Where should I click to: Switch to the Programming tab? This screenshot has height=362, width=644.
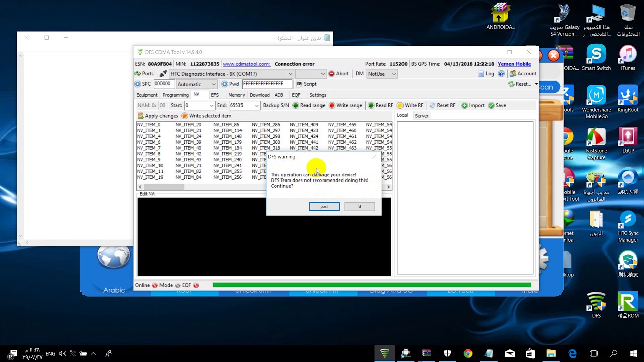[x=175, y=95]
